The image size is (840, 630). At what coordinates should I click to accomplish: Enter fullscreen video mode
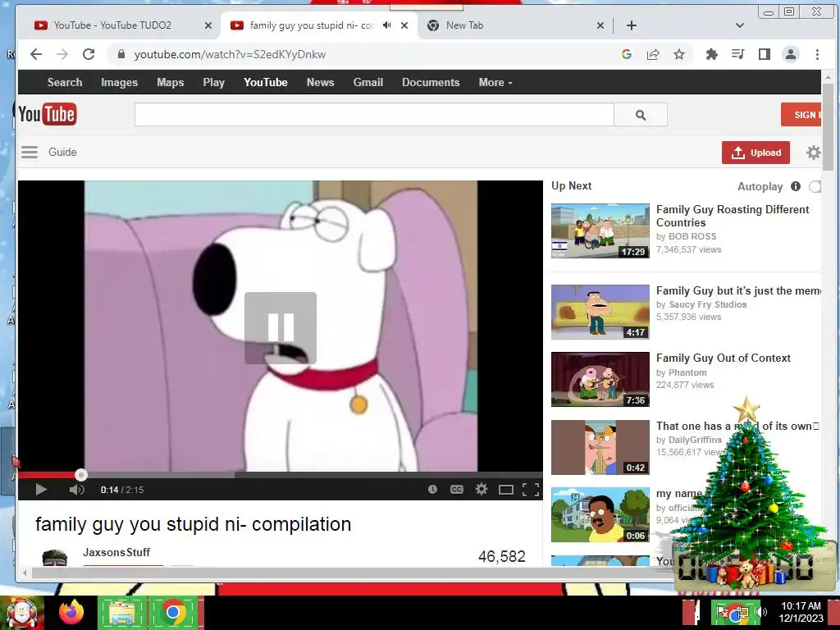(531, 490)
